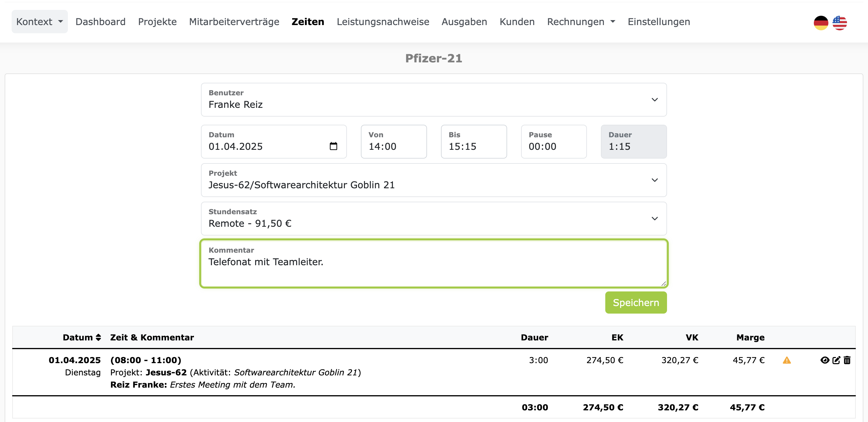Click the warning triangle on the entry
Screen dimensions: 868x422
(x=787, y=360)
